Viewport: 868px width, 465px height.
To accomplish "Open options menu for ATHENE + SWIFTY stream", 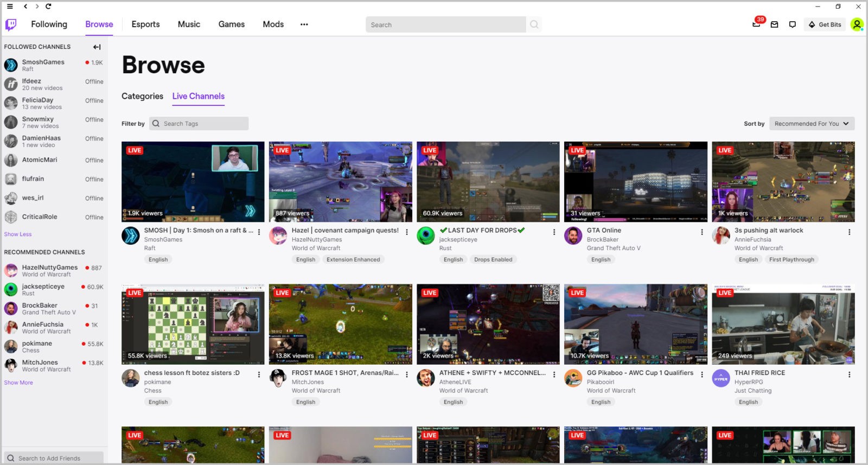I will 554,375.
